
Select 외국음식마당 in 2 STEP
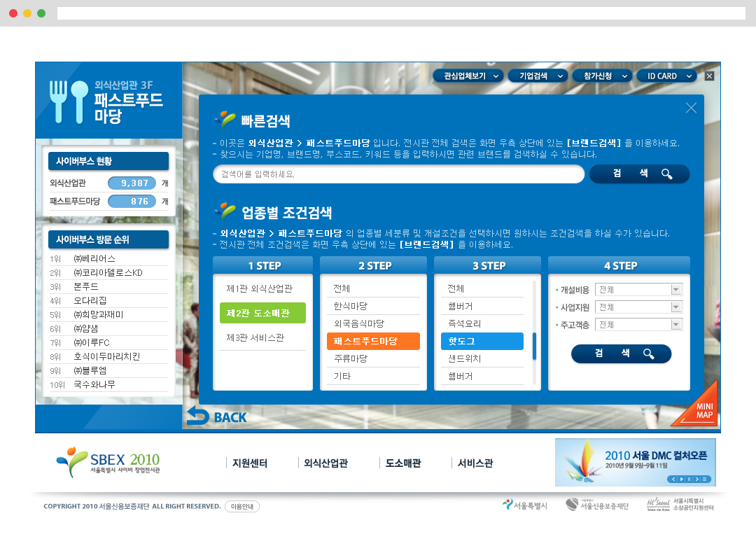coord(373,323)
